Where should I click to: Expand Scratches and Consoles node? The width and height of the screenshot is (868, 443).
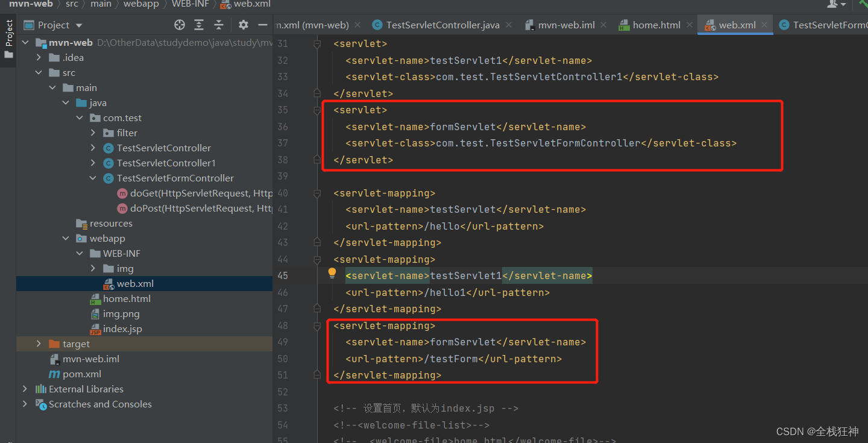coord(25,404)
